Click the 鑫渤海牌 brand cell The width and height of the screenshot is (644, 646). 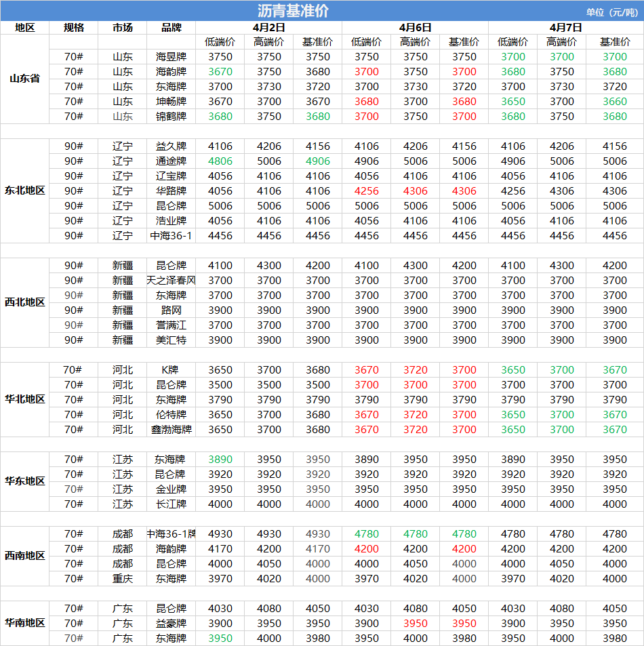tap(172, 429)
